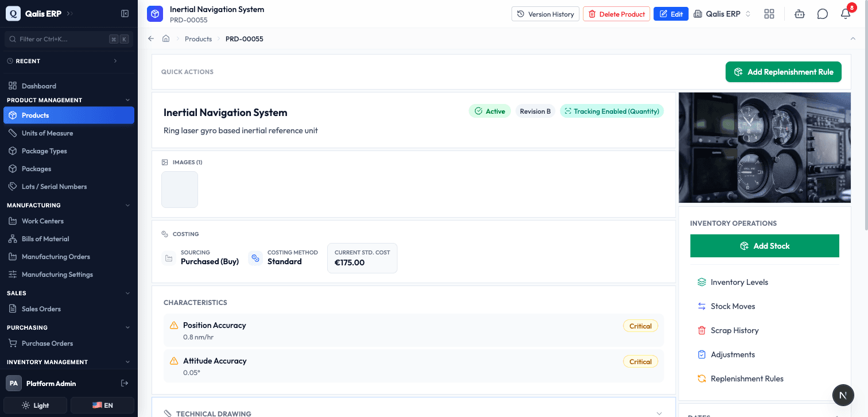Screen dimensions: 868x417
Task: Toggle Light theme mode
Action: click(x=36, y=405)
